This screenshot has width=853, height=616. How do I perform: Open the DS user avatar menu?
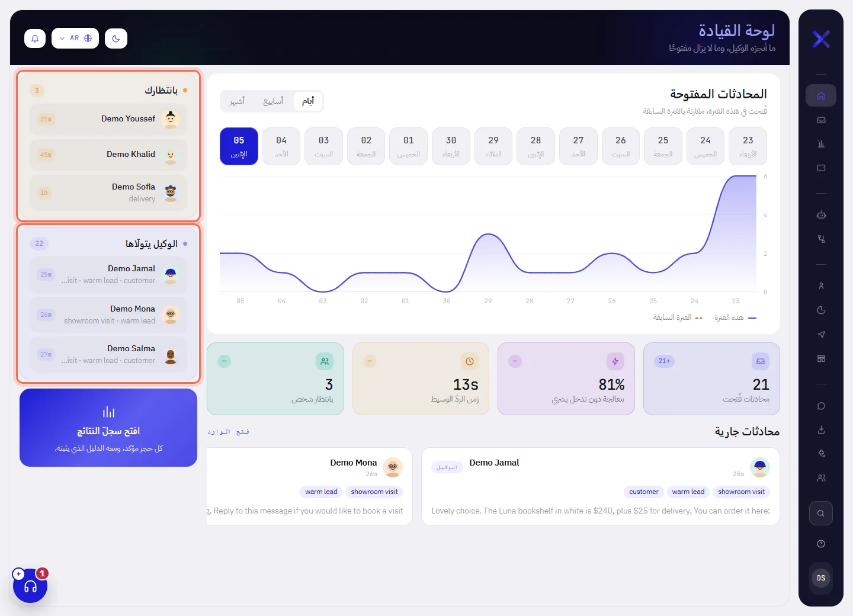click(x=821, y=578)
